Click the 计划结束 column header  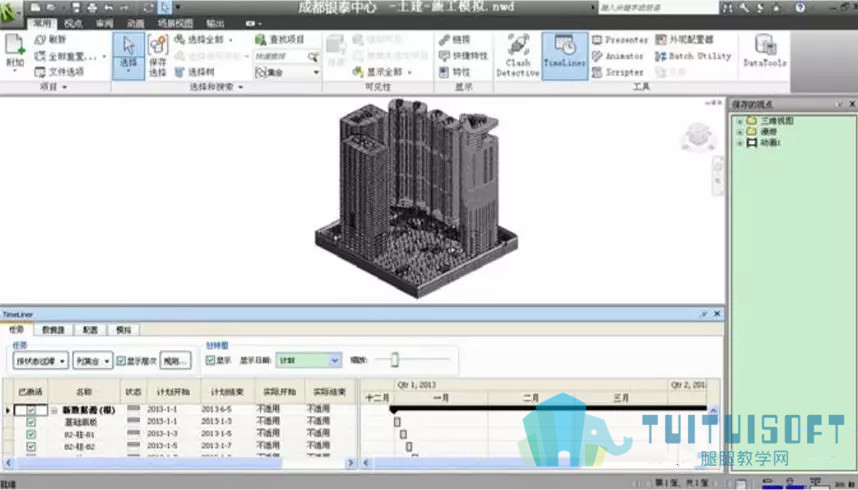click(x=227, y=391)
